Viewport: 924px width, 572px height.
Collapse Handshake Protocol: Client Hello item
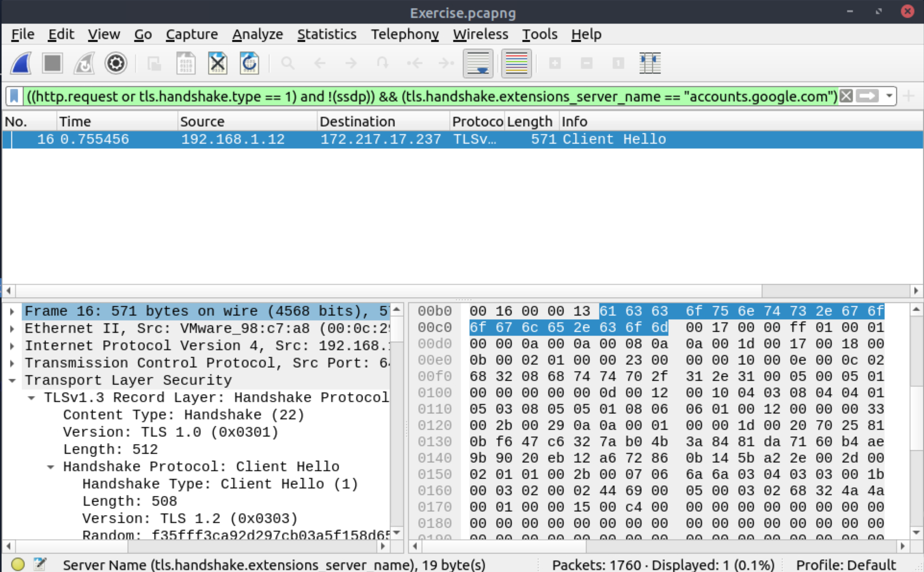pyautogui.click(x=51, y=467)
